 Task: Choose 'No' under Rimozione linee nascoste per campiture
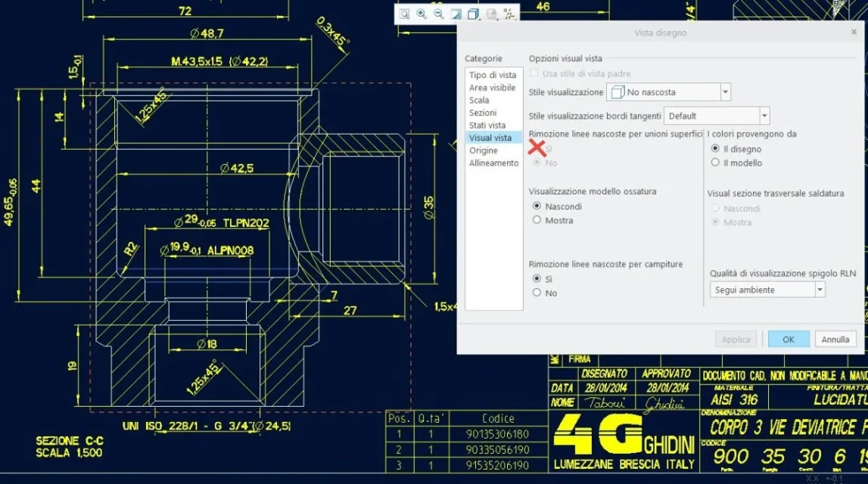point(537,293)
